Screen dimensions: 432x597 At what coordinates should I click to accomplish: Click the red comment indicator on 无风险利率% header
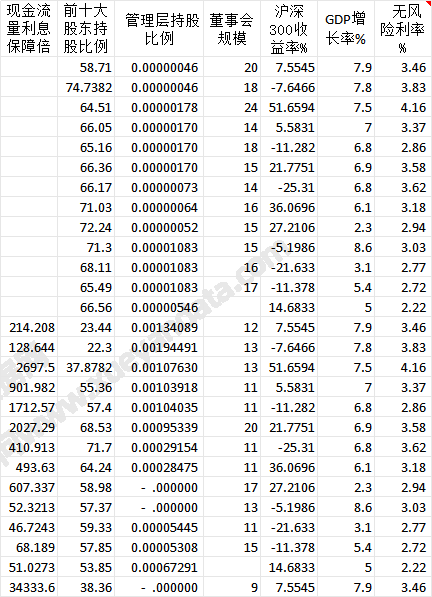[x=429, y=2]
